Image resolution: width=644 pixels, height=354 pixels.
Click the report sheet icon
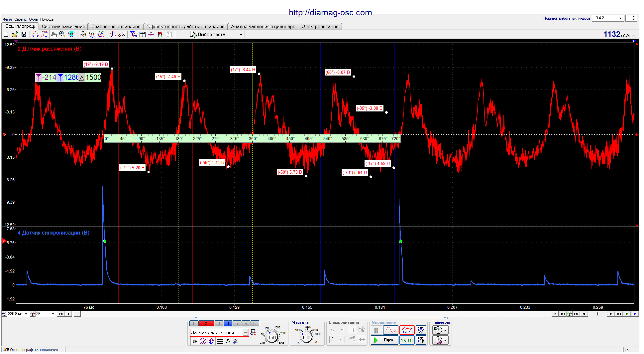169,34
